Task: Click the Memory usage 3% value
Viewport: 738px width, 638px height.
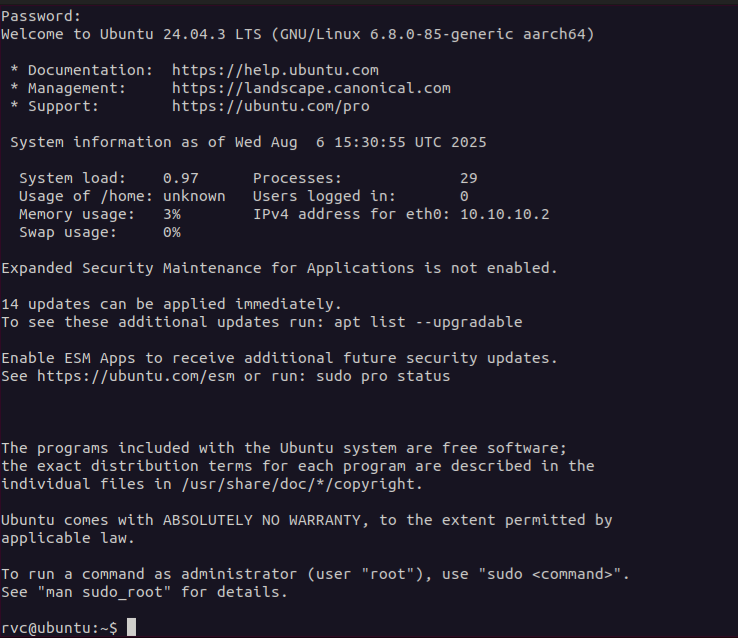Action: (171, 214)
